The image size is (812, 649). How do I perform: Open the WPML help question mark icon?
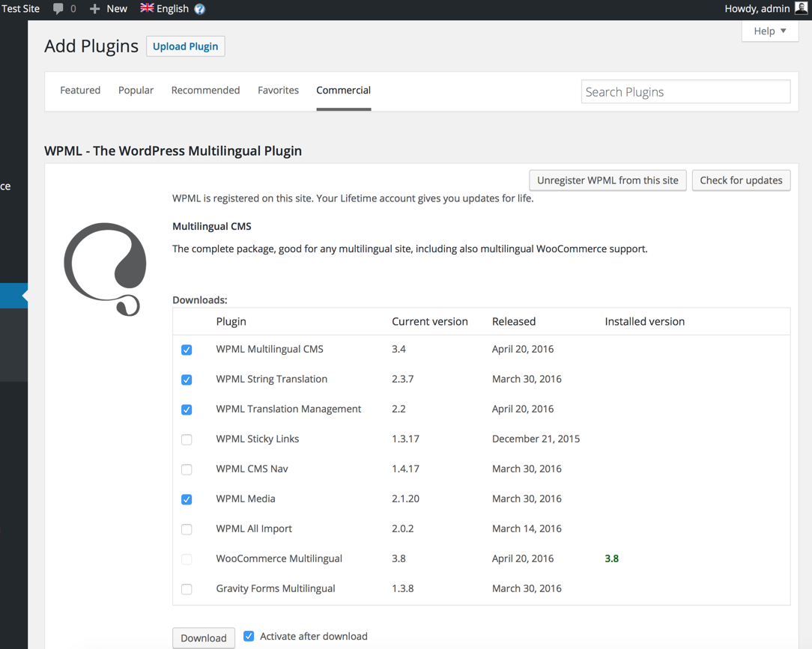pos(199,9)
